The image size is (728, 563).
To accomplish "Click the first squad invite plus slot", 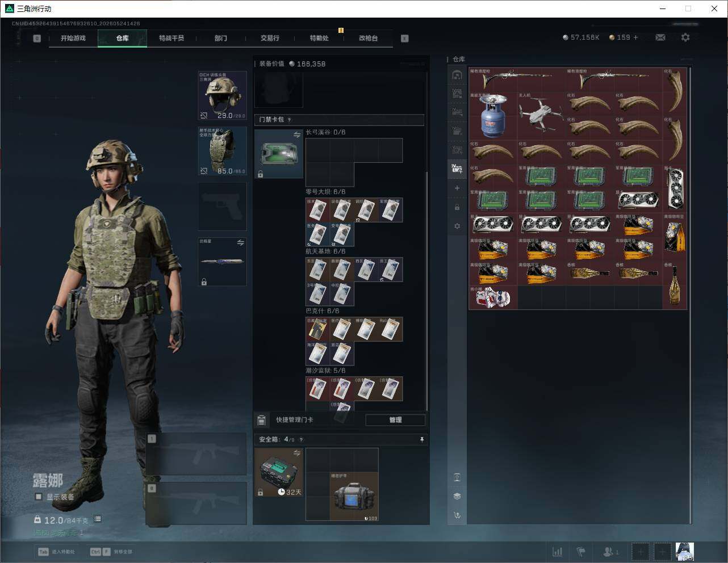I will coord(640,552).
